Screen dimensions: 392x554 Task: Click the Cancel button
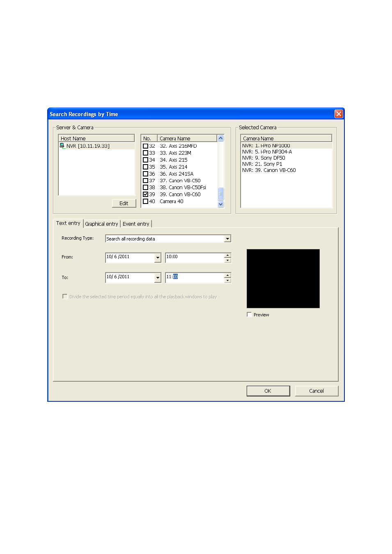pyautogui.click(x=316, y=391)
